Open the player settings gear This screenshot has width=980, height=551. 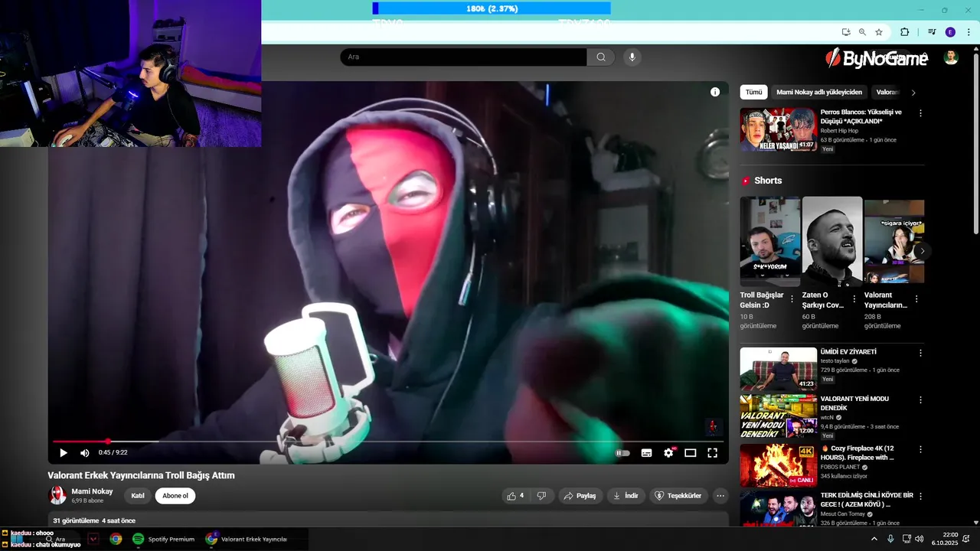668,453
